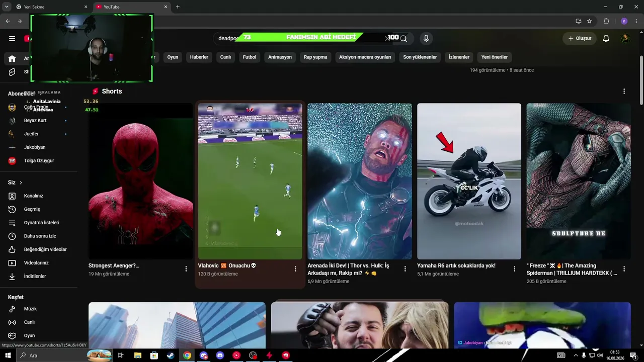Open the Chrome profile K avatar

point(624,21)
